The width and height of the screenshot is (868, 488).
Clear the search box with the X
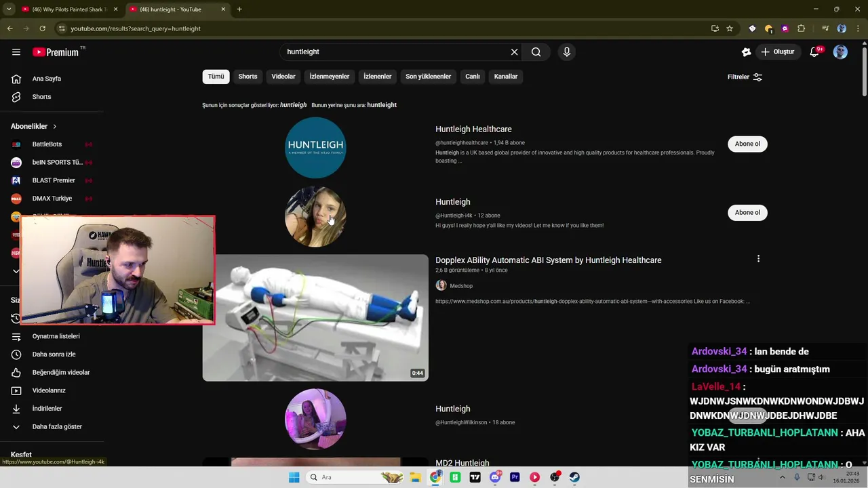tap(514, 52)
